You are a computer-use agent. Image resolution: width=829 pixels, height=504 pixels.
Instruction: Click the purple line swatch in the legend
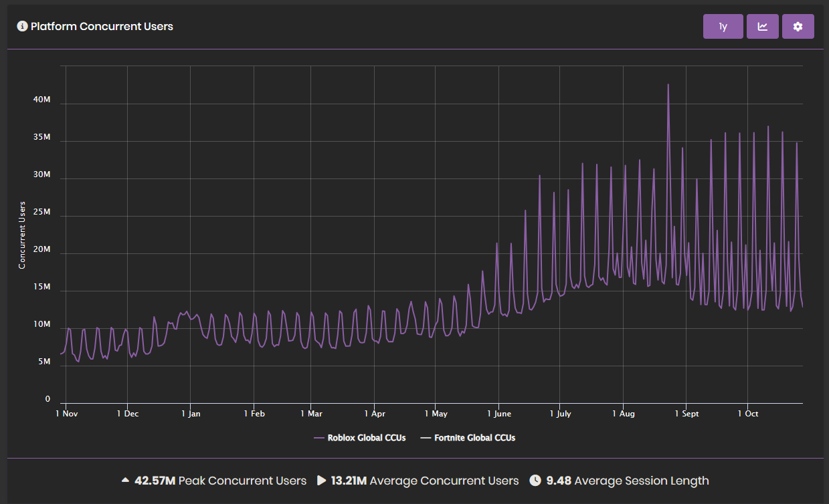[318, 438]
